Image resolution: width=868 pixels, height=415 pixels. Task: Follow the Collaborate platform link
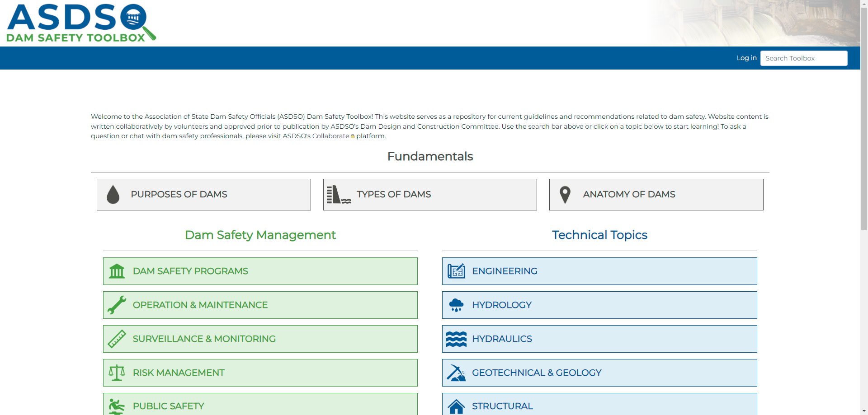tap(330, 136)
